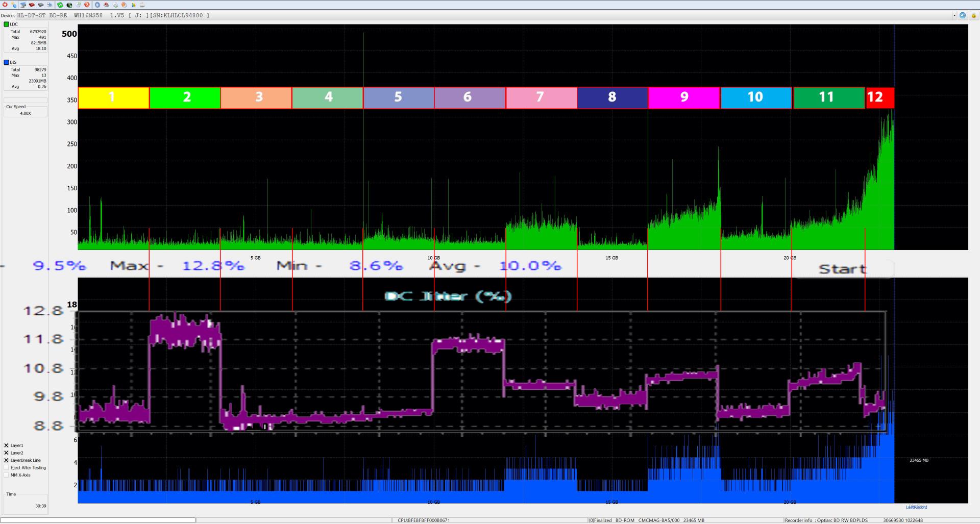Image resolution: width=980 pixels, height=524 pixels.
Task: Click the red X stop icon
Action: [x=87, y=5]
